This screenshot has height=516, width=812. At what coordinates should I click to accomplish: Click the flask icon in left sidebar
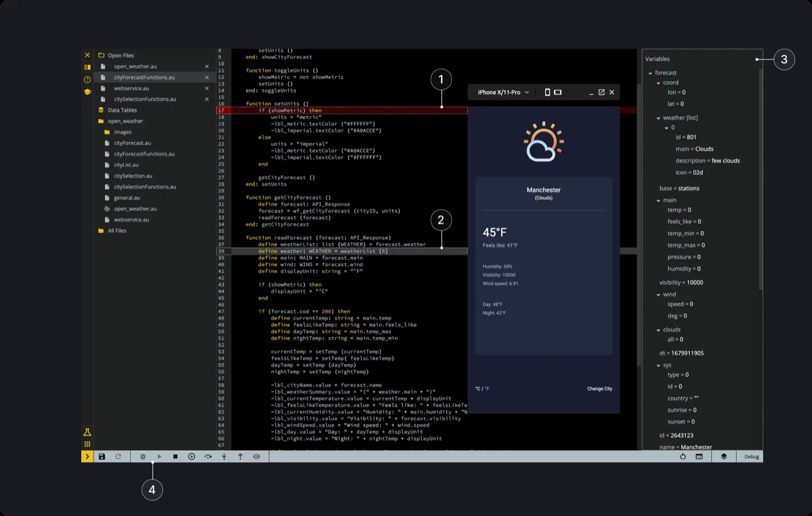click(x=87, y=432)
